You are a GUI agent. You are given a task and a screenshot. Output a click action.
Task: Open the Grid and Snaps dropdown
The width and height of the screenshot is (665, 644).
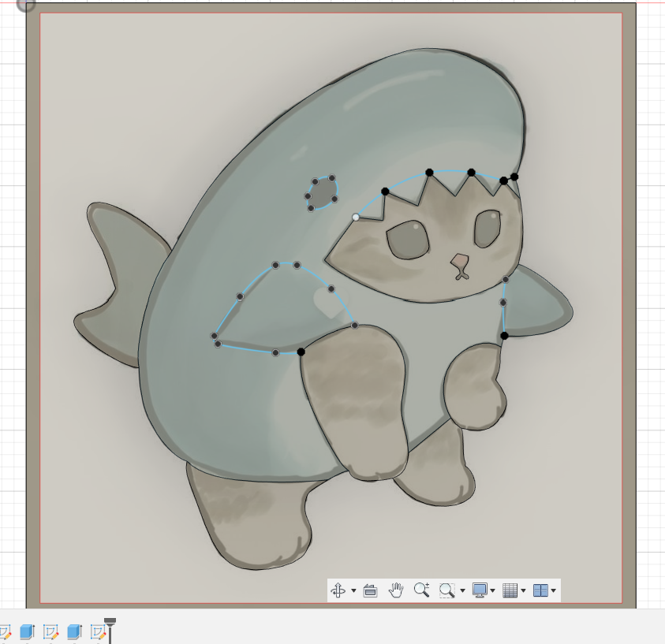[x=525, y=590]
